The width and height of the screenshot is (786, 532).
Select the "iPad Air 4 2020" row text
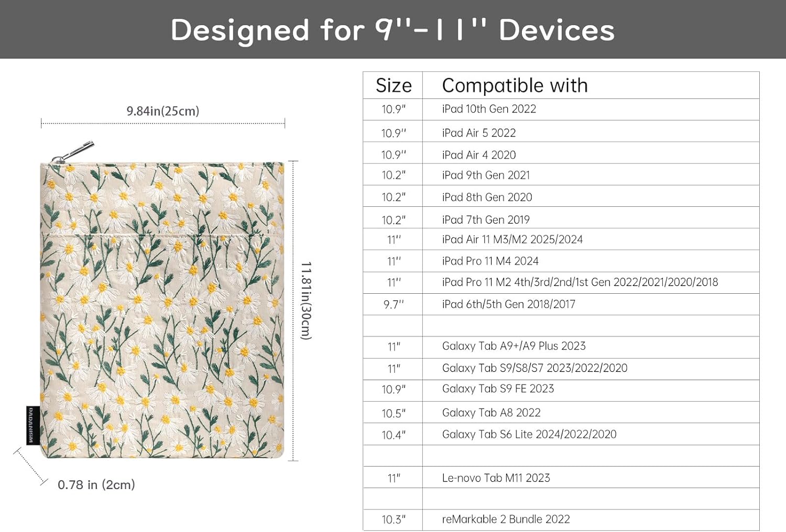[479, 155]
